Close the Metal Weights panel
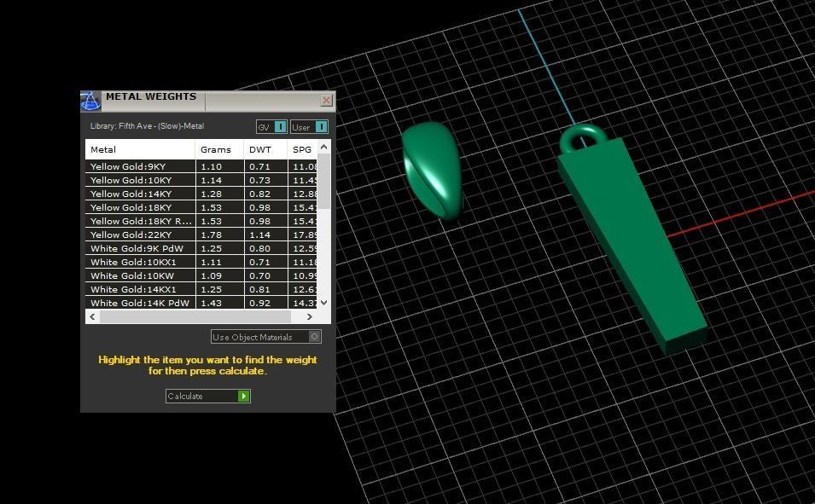The image size is (815, 504). 326,101
